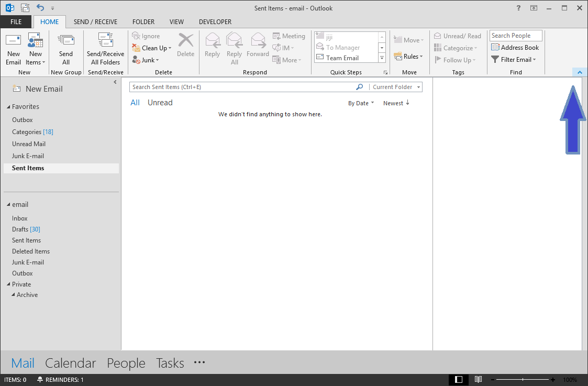
Task: Click the Search Sent Items field
Action: [242, 87]
